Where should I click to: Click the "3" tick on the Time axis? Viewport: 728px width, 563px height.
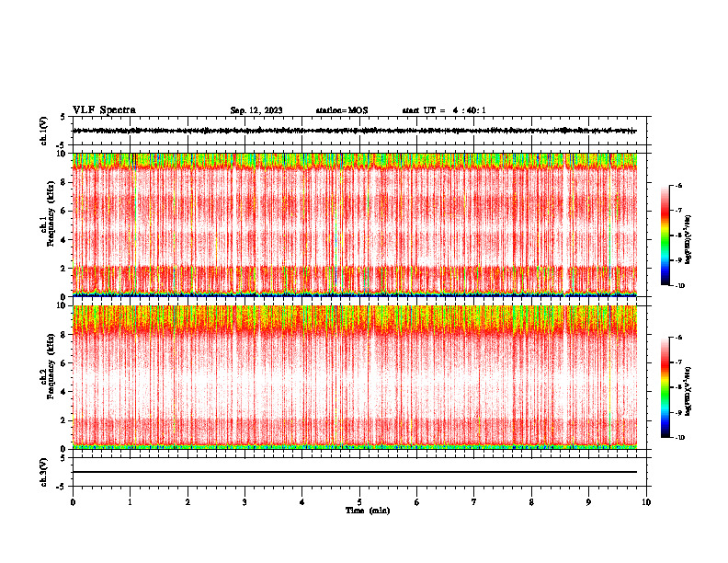pyautogui.click(x=245, y=502)
